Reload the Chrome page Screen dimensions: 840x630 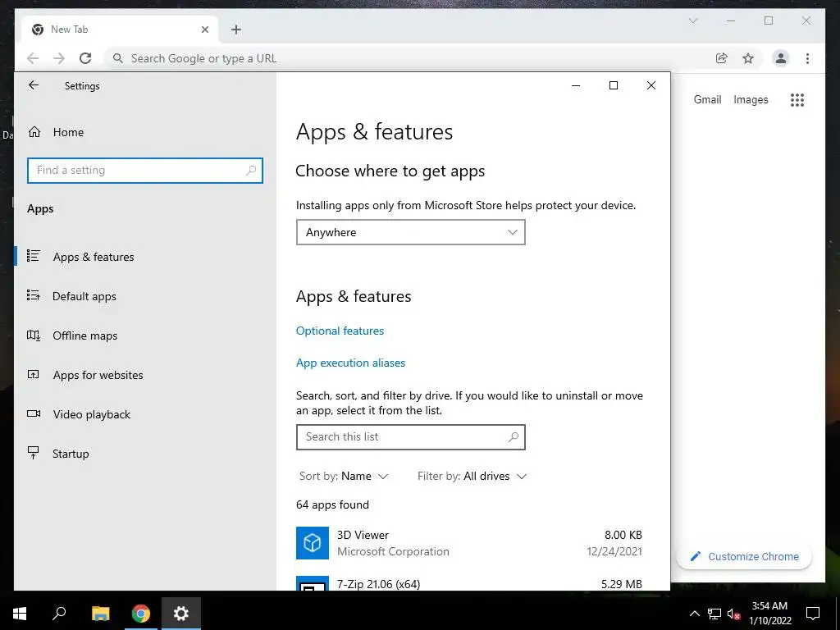pyautogui.click(x=85, y=58)
